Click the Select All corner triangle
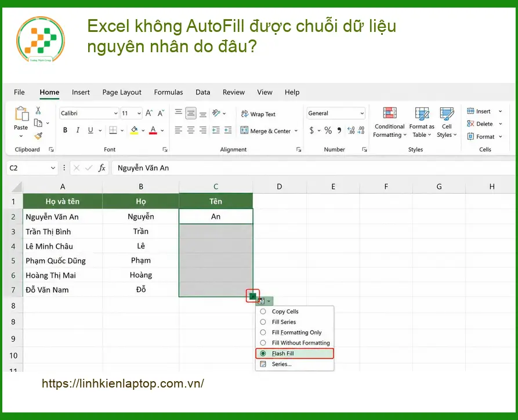Screen dimensions: 518x420 point(16,187)
